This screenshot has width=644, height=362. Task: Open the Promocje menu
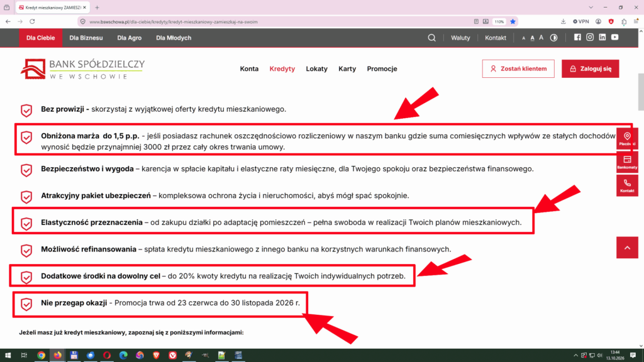click(x=382, y=69)
